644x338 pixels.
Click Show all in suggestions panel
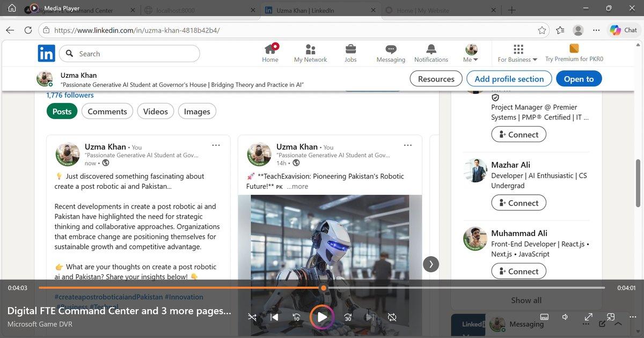point(526,300)
